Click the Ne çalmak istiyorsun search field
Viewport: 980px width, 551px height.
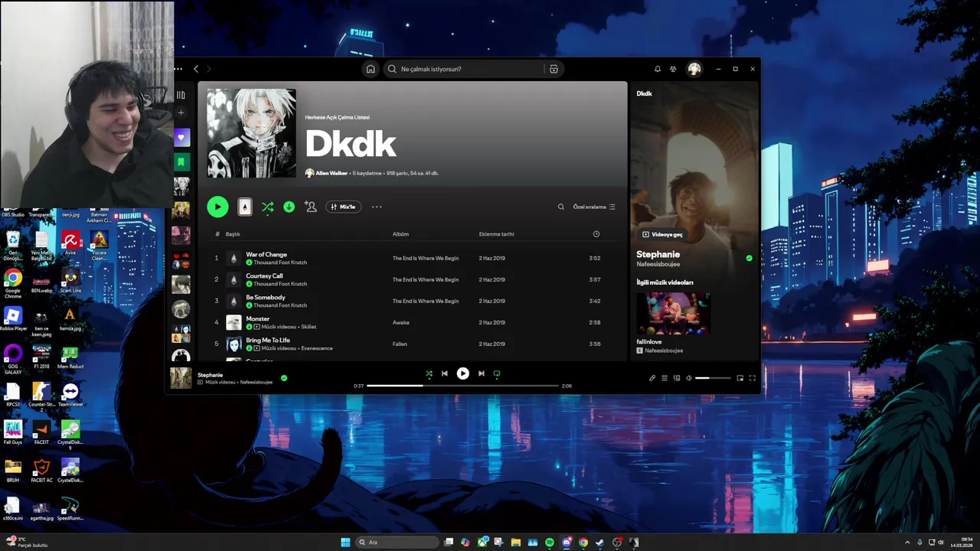point(462,69)
